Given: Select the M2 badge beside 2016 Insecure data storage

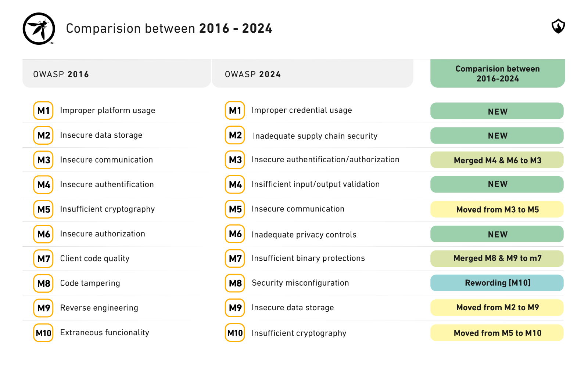Looking at the screenshot, I should [x=43, y=135].
